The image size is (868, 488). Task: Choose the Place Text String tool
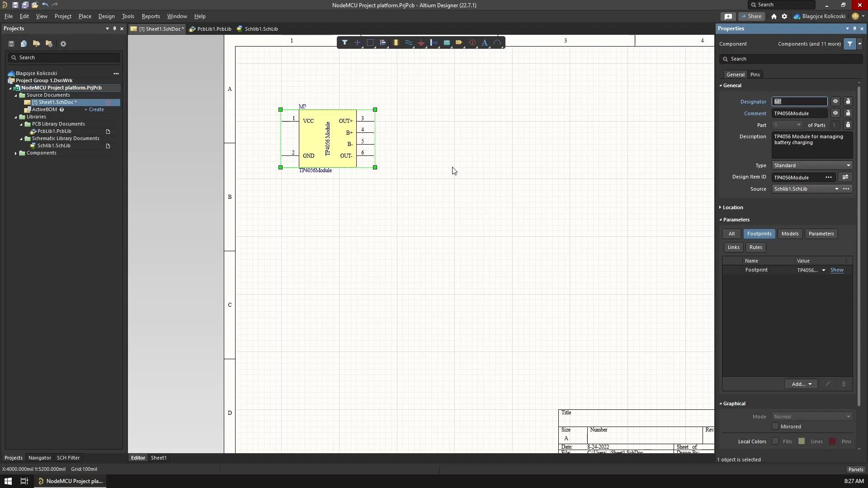(x=485, y=42)
